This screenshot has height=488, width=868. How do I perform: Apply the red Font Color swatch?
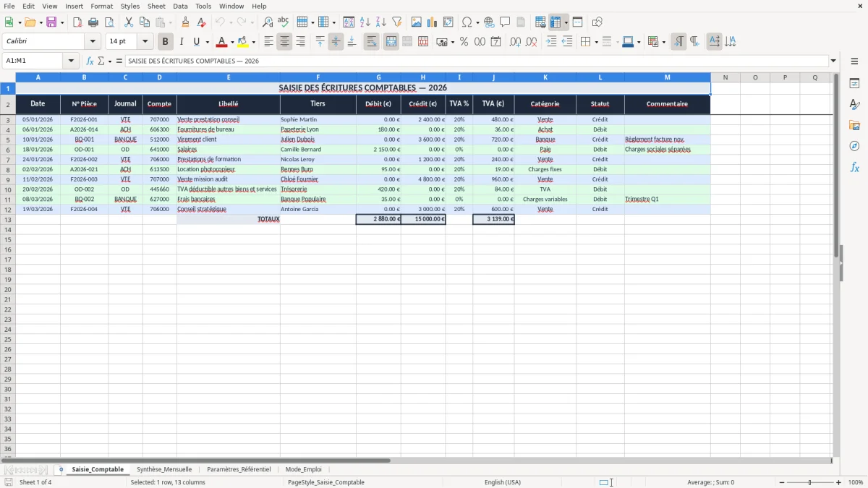point(222,42)
